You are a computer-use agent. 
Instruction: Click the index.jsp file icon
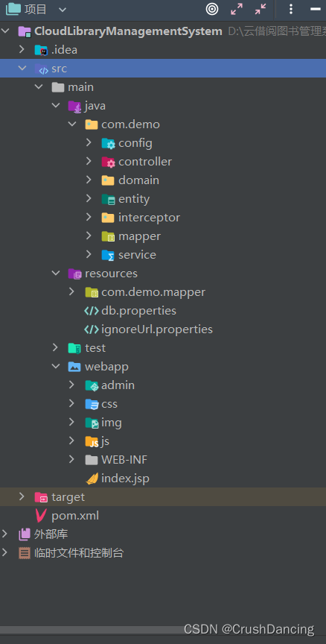point(92,479)
